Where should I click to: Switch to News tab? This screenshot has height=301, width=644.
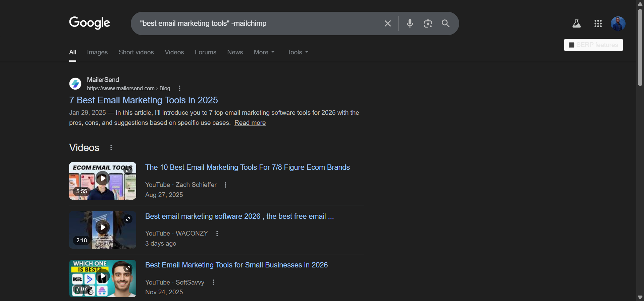click(x=235, y=52)
